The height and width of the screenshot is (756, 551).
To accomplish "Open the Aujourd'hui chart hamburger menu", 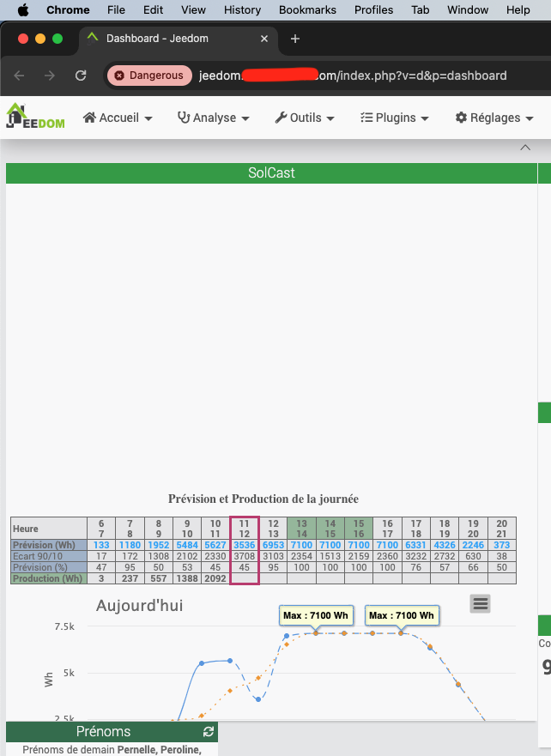I will (480, 603).
